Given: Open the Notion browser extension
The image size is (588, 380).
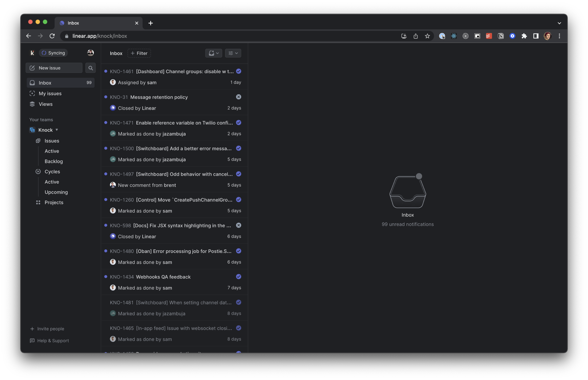Looking at the screenshot, I should coord(501,36).
